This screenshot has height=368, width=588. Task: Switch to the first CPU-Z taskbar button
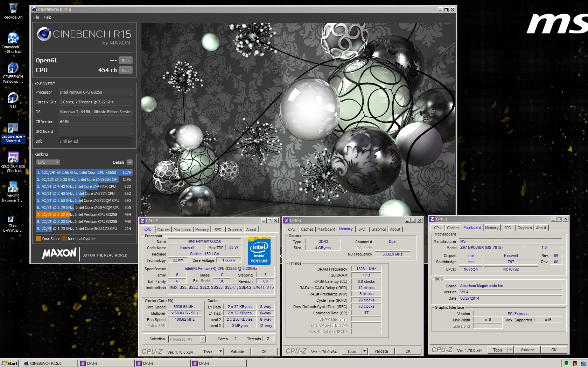click(107, 363)
